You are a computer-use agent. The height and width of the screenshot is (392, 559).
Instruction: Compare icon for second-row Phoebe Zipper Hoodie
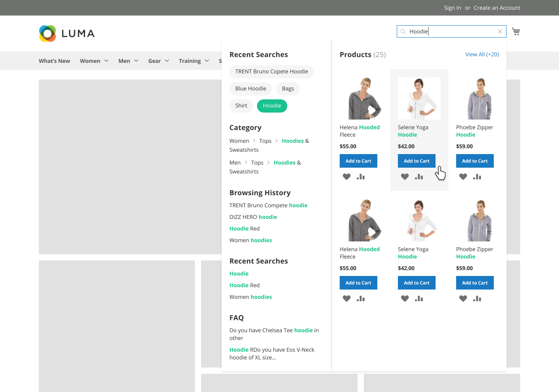click(x=477, y=298)
